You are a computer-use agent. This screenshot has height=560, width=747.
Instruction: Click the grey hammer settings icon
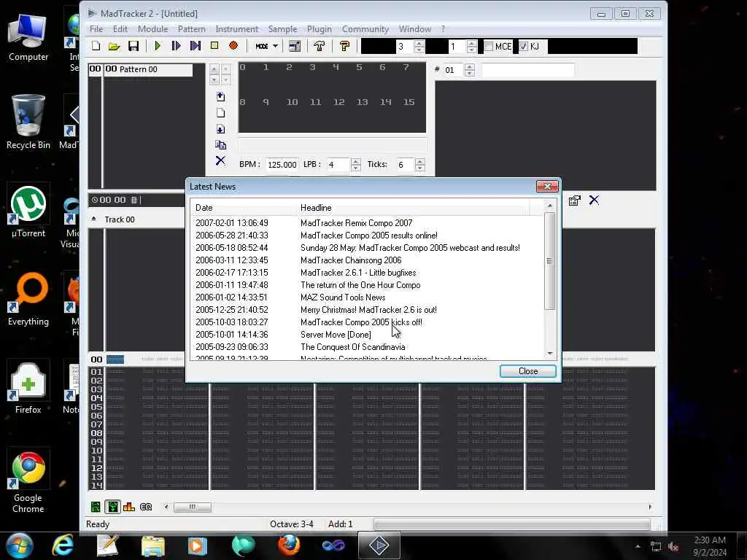tap(320, 46)
